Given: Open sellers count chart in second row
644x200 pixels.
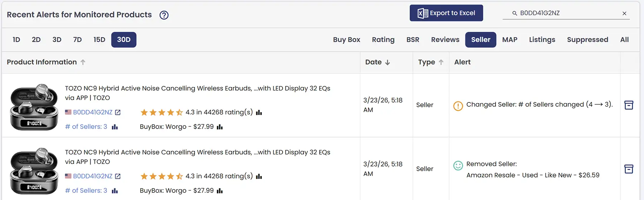Looking at the screenshot, I should [115, 191].
